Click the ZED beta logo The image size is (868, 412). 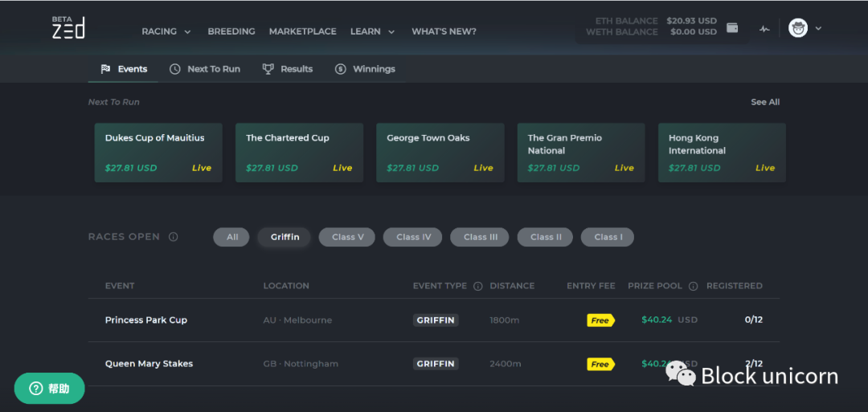68,27
